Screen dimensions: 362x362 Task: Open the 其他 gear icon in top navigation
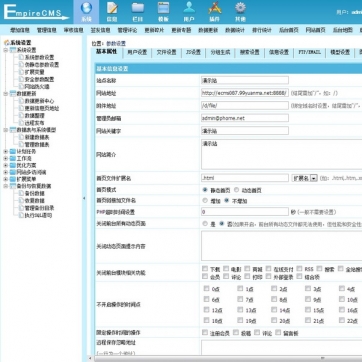click(x=240, y=8)
